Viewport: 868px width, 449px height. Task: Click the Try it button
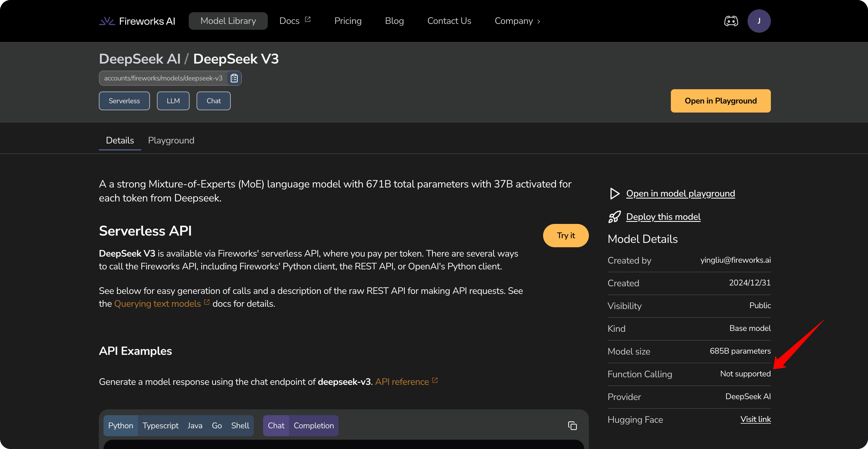point(566,236)
